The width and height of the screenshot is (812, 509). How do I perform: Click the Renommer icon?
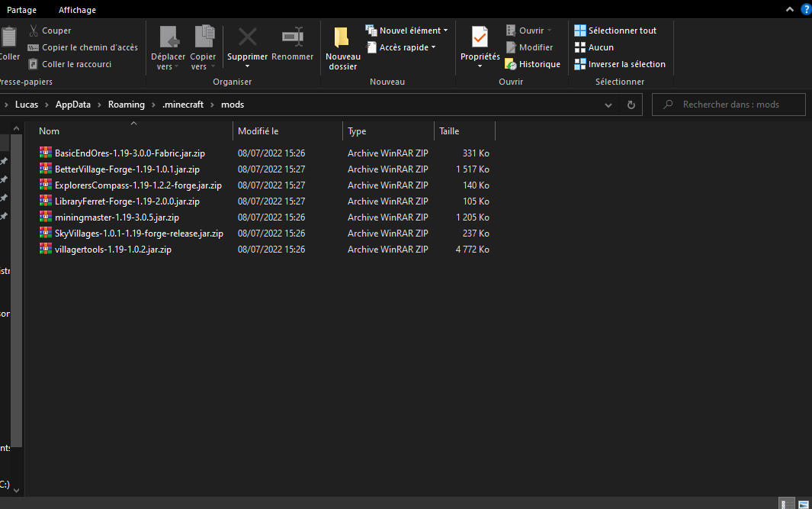[293, 37]
